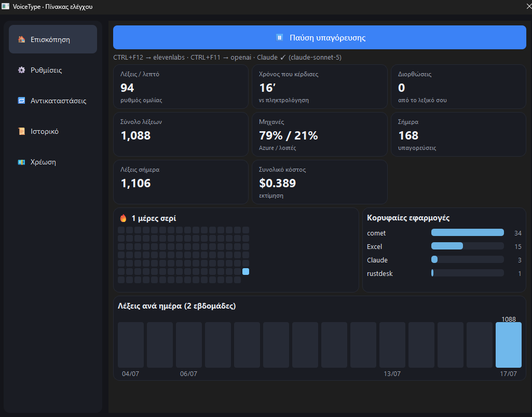Click the swap icon beside Αντικαταστάσεις
The height and width of the screenshot is (417, 532).
pyautogui.click(x=21, y=101)
